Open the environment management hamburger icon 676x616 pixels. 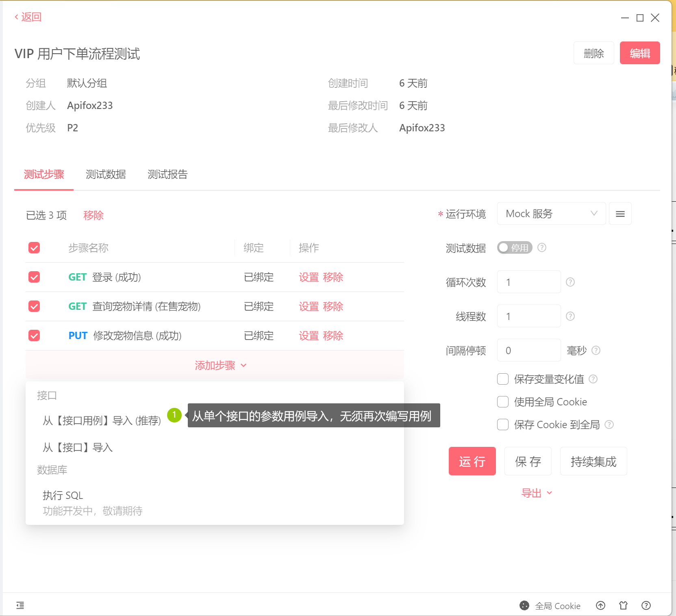pos(620,213)
